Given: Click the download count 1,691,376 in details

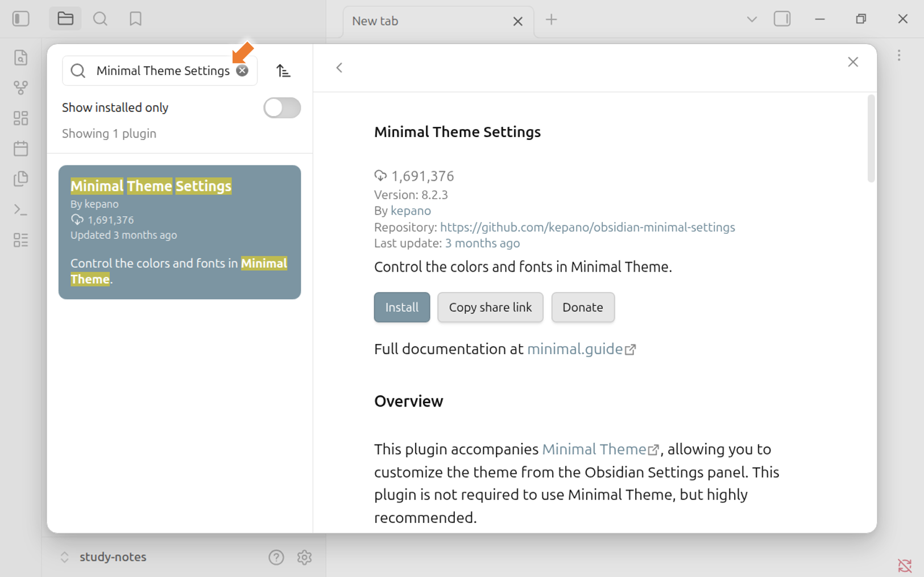Looking at the screenshot, I should point(422,176).
